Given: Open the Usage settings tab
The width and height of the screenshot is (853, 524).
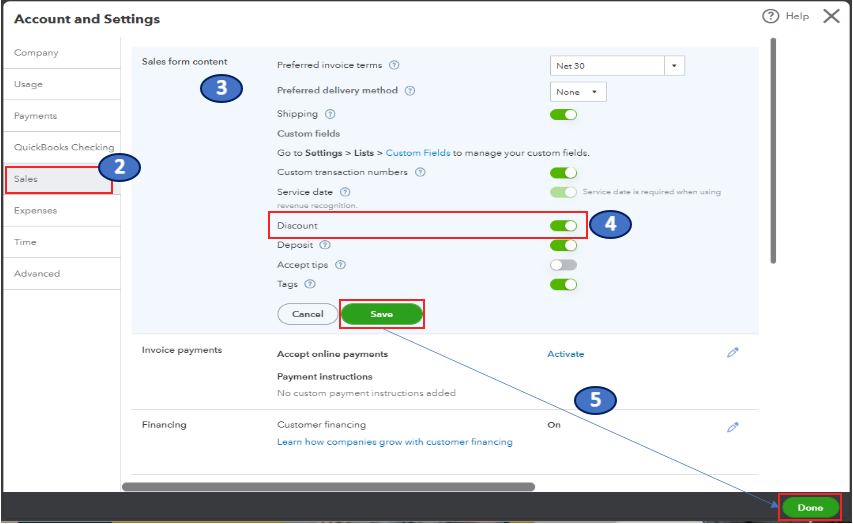Looking at the screenshot, I should (x=61, y=84).
